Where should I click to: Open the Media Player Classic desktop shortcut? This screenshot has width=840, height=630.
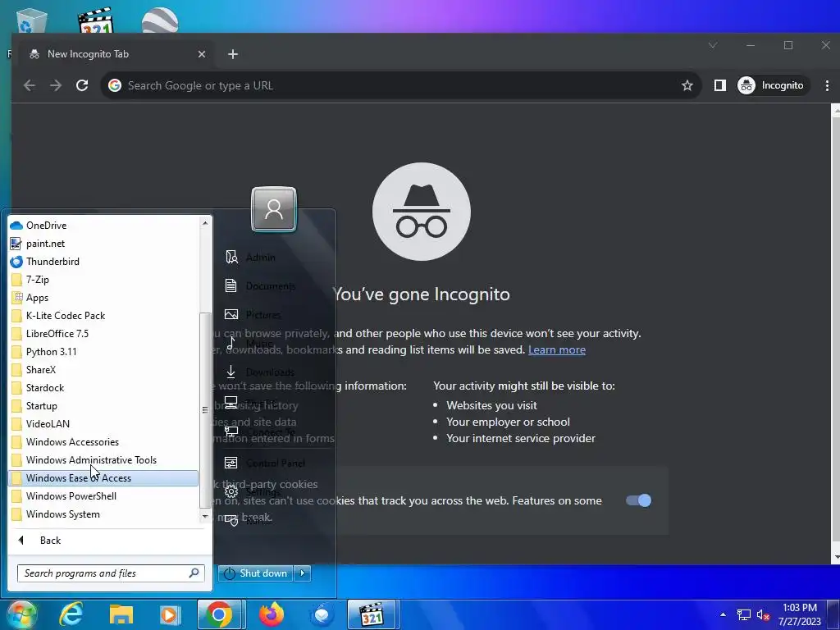(96, 21)
